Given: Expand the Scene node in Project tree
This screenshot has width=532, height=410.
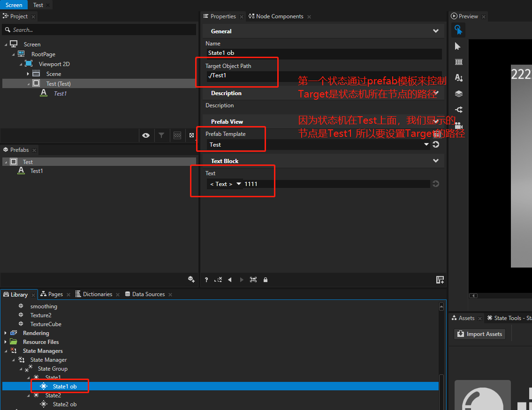Looking at the screenshot, I should [x=28, y=74].
